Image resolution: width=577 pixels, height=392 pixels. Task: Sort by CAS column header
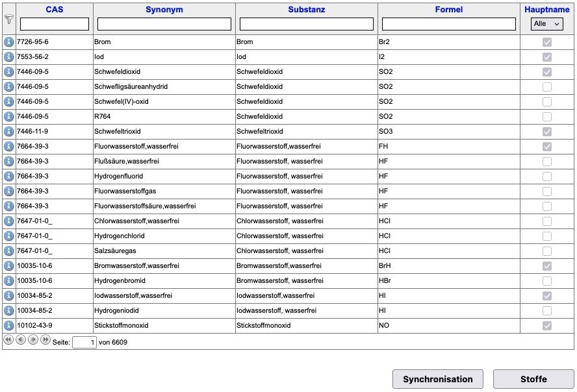(55, 10)
